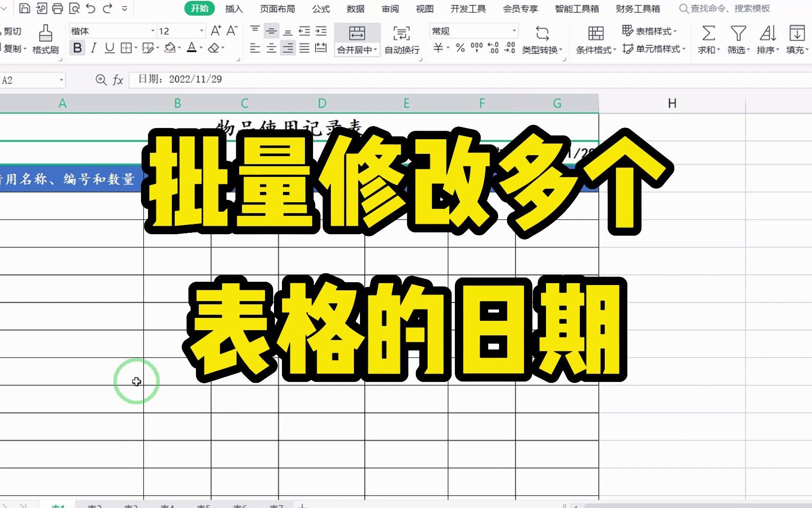Click the zoom magnifier icon beside fx
The image size is (812, 508).
101,79
